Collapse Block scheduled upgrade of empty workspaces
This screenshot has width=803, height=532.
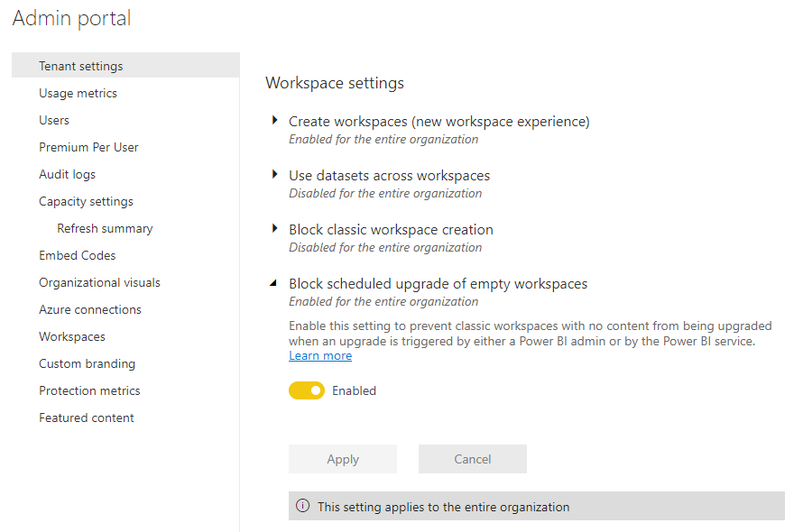(273, 282)
